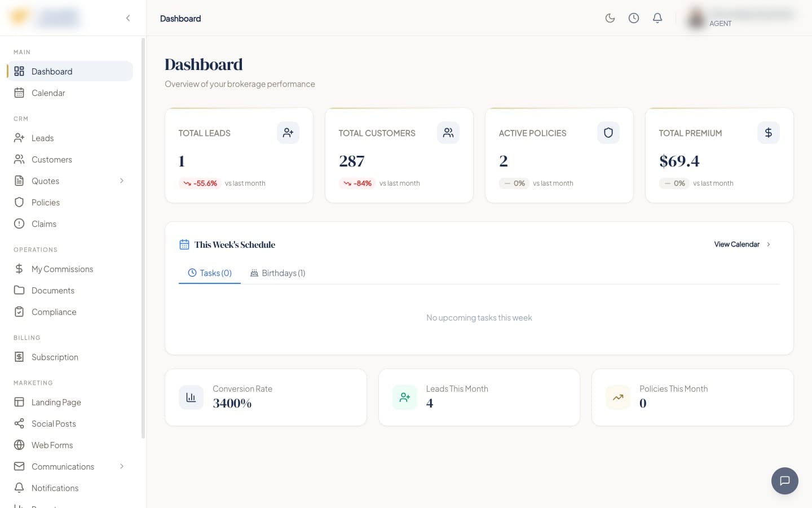Open Documents in Operations section

click(70, 290)
